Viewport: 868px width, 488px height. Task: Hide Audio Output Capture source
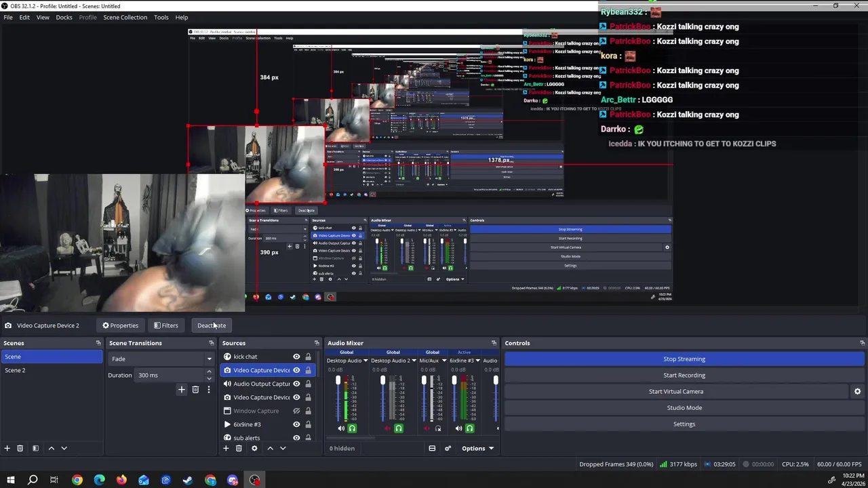coord(296,384)
